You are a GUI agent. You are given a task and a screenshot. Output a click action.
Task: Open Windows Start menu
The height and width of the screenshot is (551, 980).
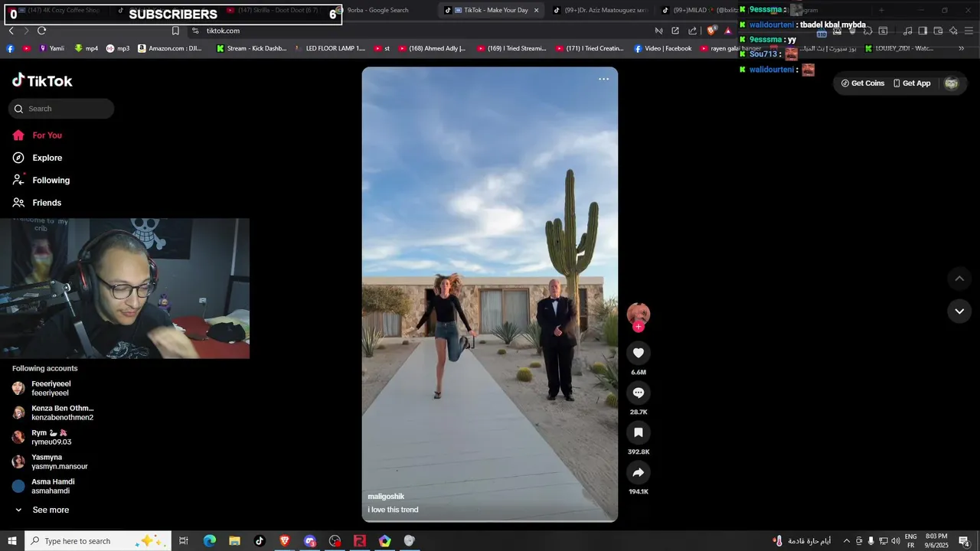point(12,541)
